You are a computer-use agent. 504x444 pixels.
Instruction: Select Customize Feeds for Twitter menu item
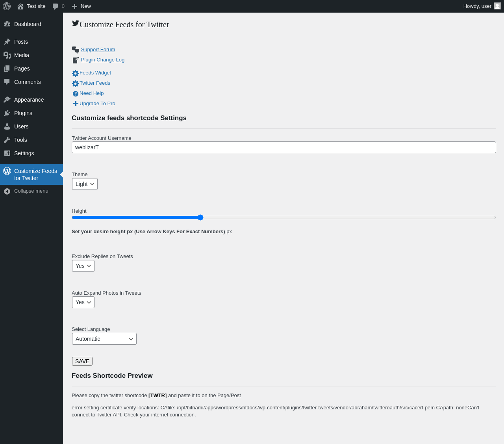pos(31,175)
